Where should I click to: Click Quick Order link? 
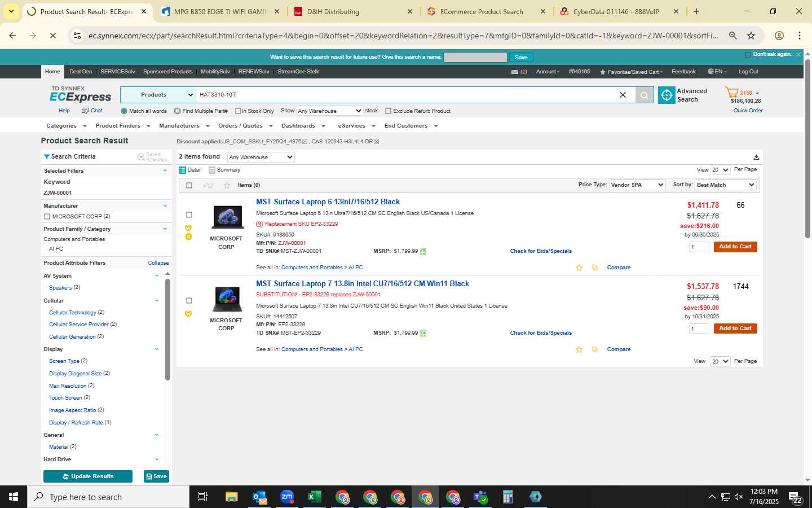[x=748, y=111]
